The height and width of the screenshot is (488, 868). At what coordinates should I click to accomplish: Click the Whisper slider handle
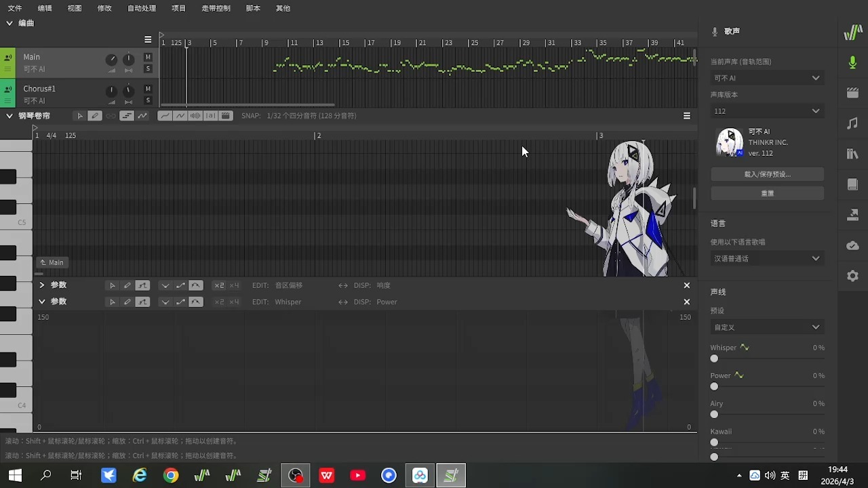714,359
